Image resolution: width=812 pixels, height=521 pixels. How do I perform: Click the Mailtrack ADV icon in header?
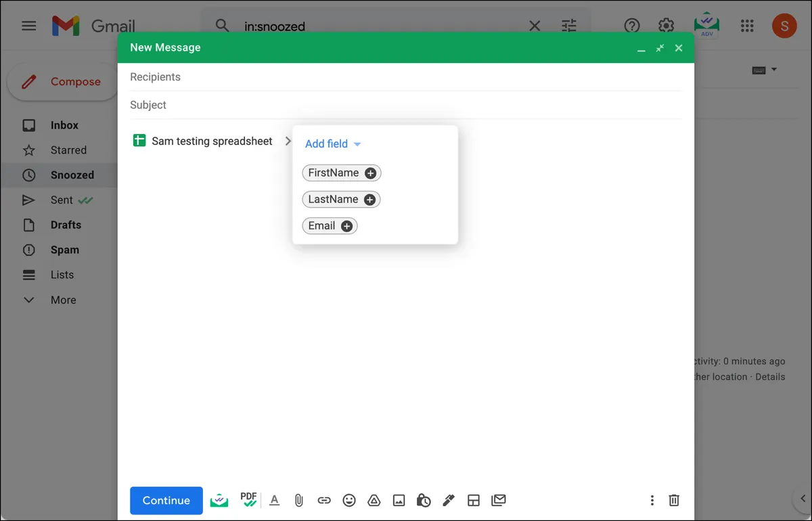[707, 25]
